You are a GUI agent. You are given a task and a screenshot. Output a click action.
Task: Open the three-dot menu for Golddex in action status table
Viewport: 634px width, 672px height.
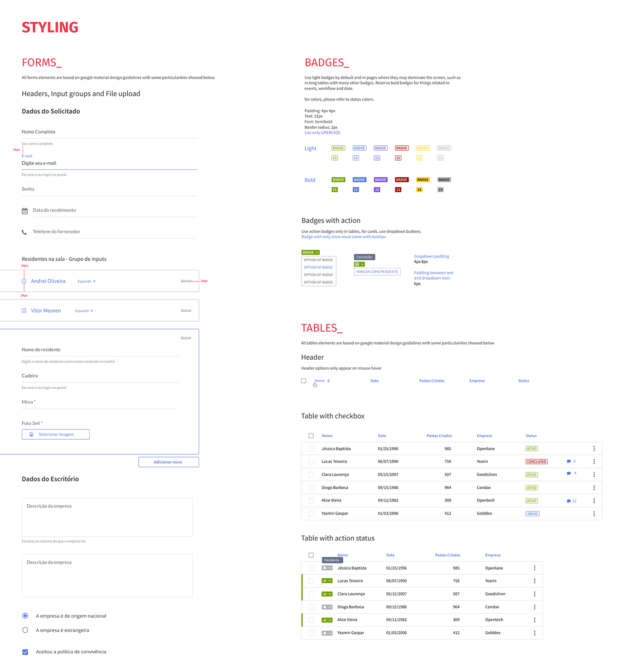coord(535,633)
